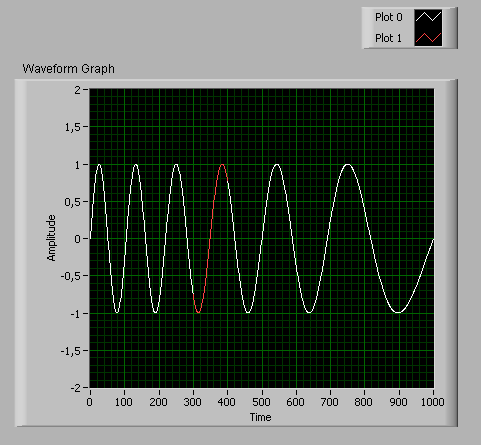This screenshot has height=445, width=481.
Task: Click the 1,5 tick on Amplitude axis
Action: (x=73, y=127)
